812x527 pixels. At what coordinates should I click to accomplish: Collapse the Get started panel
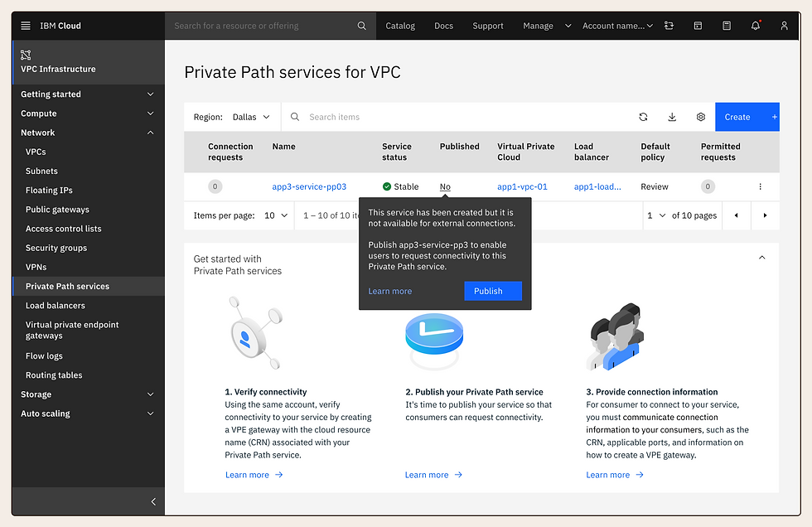761,258
